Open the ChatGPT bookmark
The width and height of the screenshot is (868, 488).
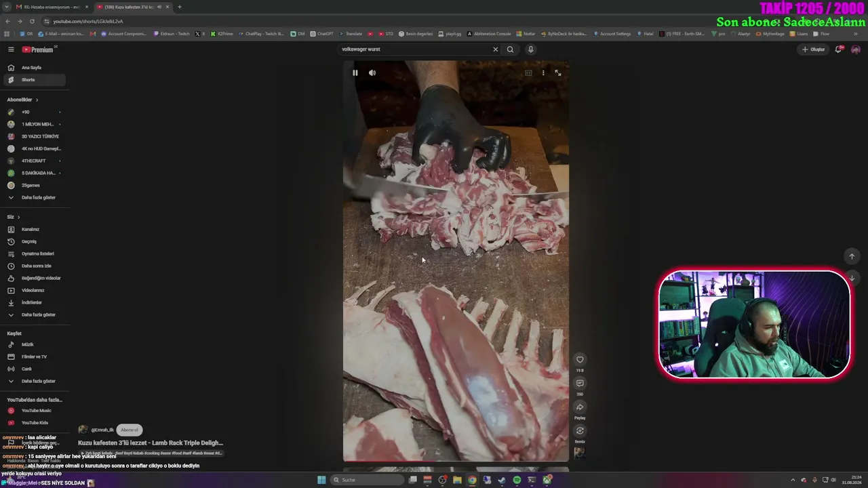coord(321,34)
